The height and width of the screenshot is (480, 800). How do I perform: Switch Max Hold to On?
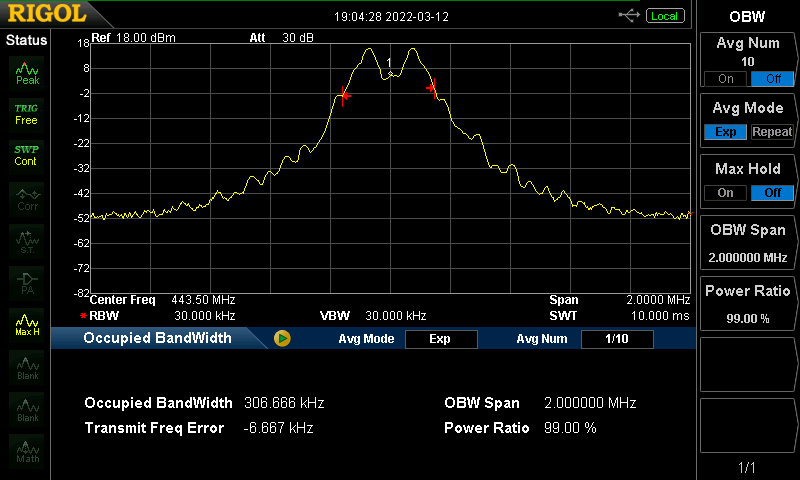725,193
